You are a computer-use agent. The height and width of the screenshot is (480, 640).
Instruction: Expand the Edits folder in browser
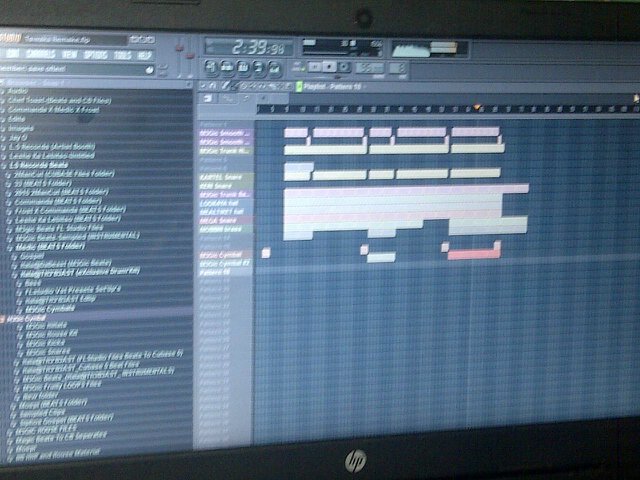click(x=17, y=119)
